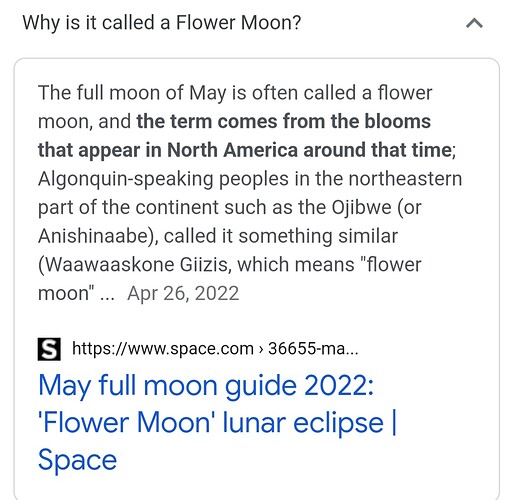This screenshot has width=505, height=500.
Task: Click the word 'Ojibwe' in the answer
Action: point(361,208)
